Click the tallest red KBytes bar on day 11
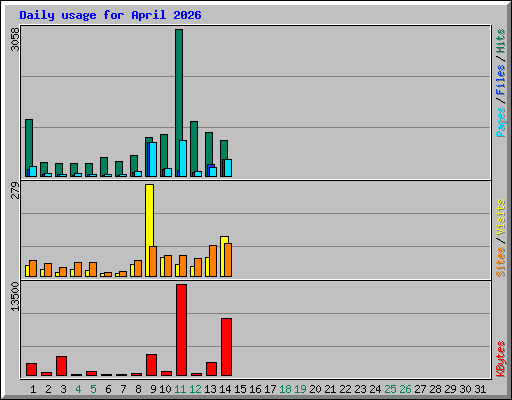The image size is (512, 400). (181, 330)
